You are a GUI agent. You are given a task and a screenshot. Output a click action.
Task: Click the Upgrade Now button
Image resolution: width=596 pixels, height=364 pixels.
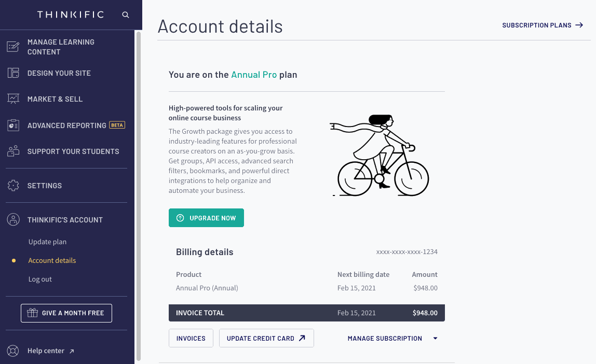pyautogui.click(x=206, y=218)
